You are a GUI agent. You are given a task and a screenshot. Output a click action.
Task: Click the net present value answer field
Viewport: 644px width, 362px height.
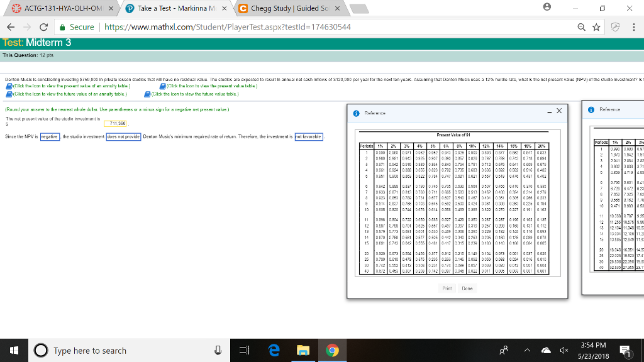115,123
